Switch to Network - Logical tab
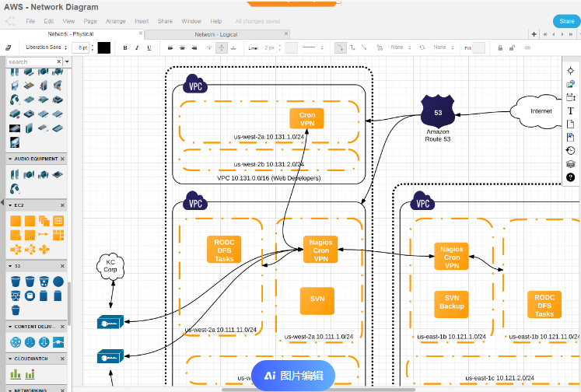The height and width of the screenshot is (392, 581). coord(216,34)
